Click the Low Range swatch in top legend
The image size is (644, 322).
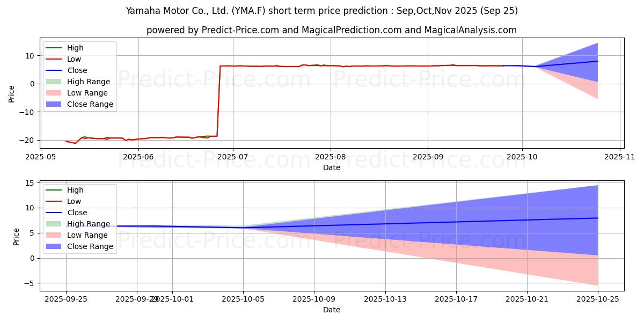pyautogui.click(x=54, y=93)
